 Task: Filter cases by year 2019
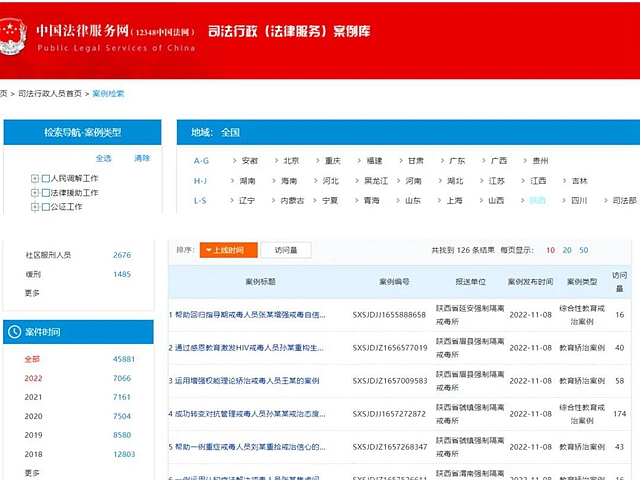33,435
